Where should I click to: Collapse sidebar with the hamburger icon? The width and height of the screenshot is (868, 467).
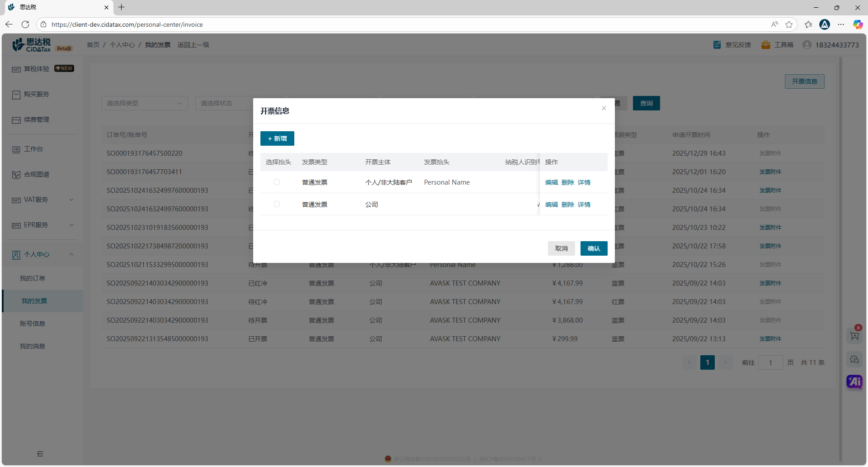pos(40,453)
